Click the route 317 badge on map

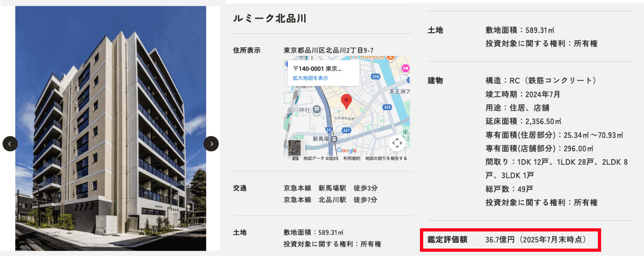[x=346, y=130]
